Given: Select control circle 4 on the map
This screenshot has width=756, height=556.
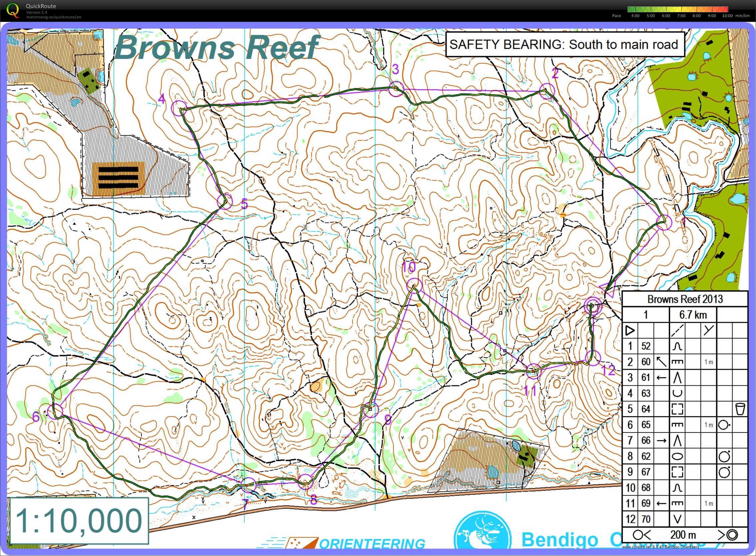Looking at the screenshot, I should click(179, 109).
